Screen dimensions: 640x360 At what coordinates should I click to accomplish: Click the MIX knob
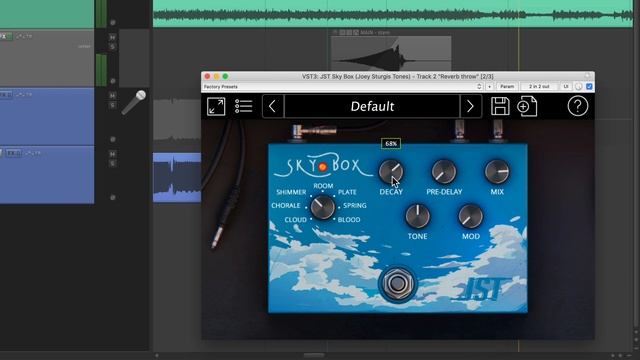pyautogui.click(x=497, y=172)
